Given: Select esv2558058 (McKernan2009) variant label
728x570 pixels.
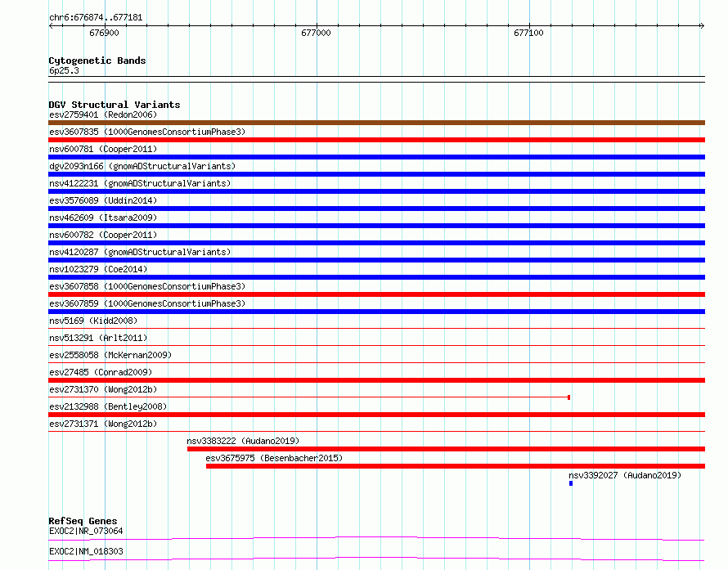Looking at the screenshot, I should (x=110, y=355).
